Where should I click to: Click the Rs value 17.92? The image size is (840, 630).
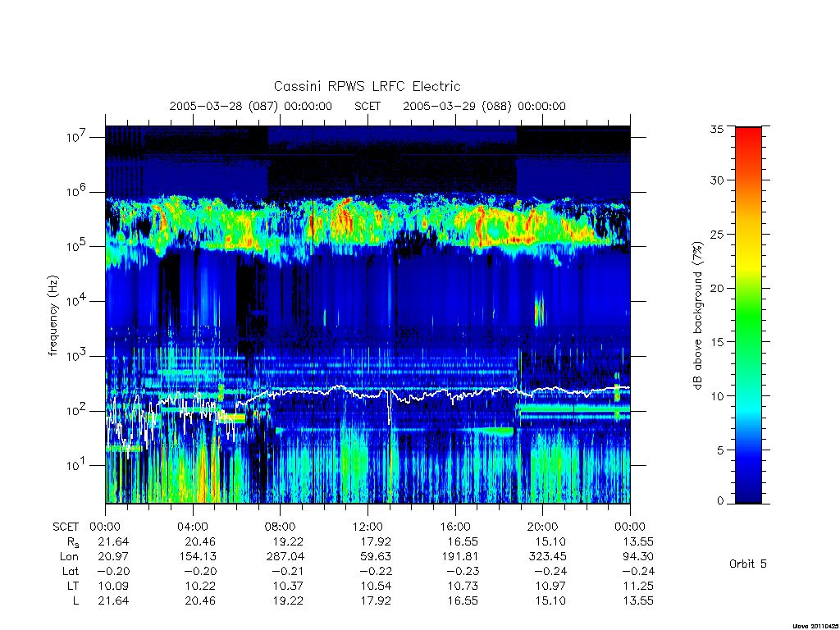tap(376, 541)
